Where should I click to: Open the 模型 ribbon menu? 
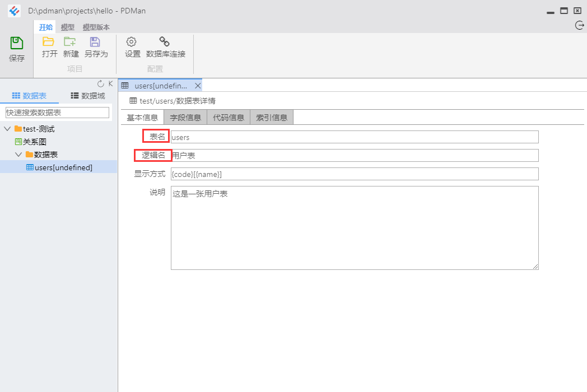(x=67, y=26)
